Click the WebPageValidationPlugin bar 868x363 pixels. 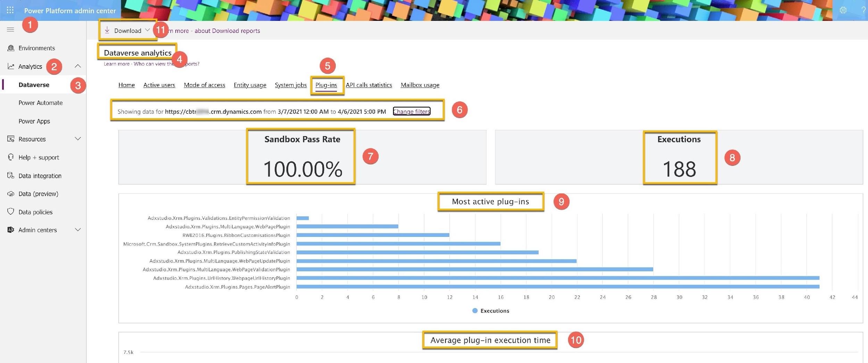[x=475, y=269]
